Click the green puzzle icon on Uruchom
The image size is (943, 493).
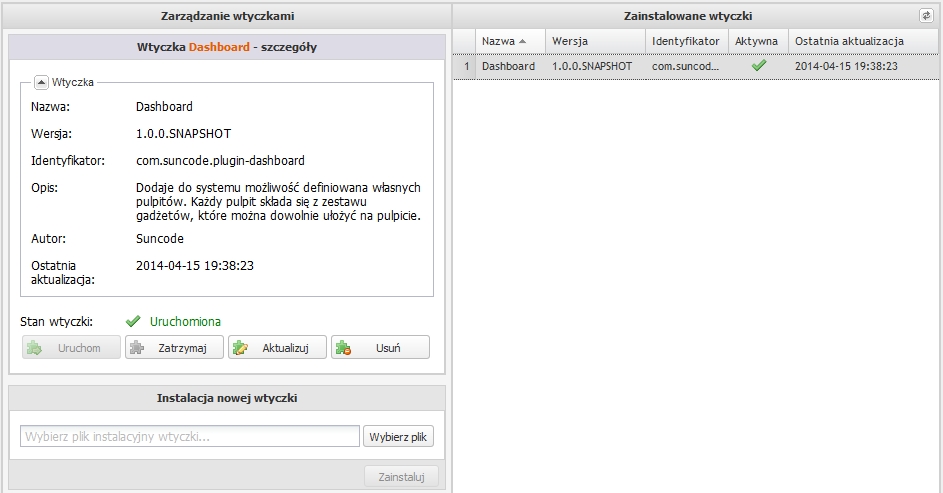[34, 348]
